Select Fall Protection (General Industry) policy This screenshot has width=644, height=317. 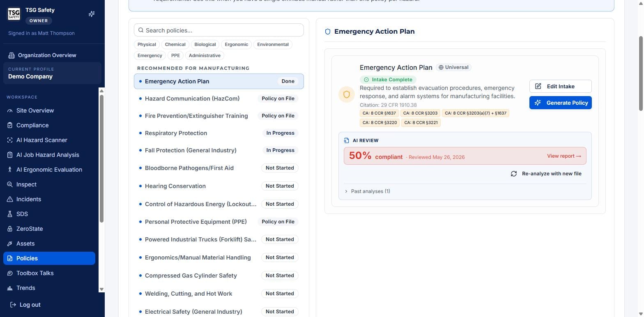click(x=219, y=150)
